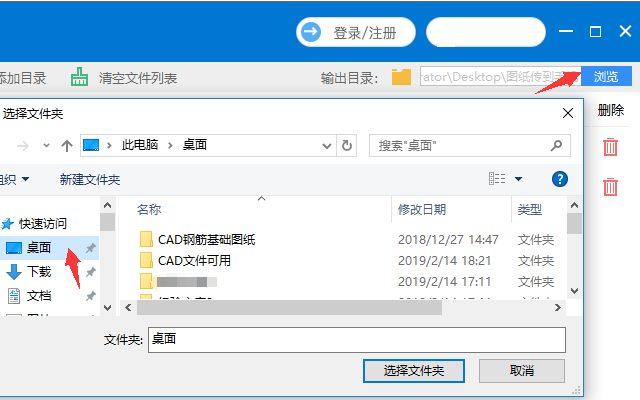Sort by the 名称 column header
640x400 pixels.
coord(149,210)
